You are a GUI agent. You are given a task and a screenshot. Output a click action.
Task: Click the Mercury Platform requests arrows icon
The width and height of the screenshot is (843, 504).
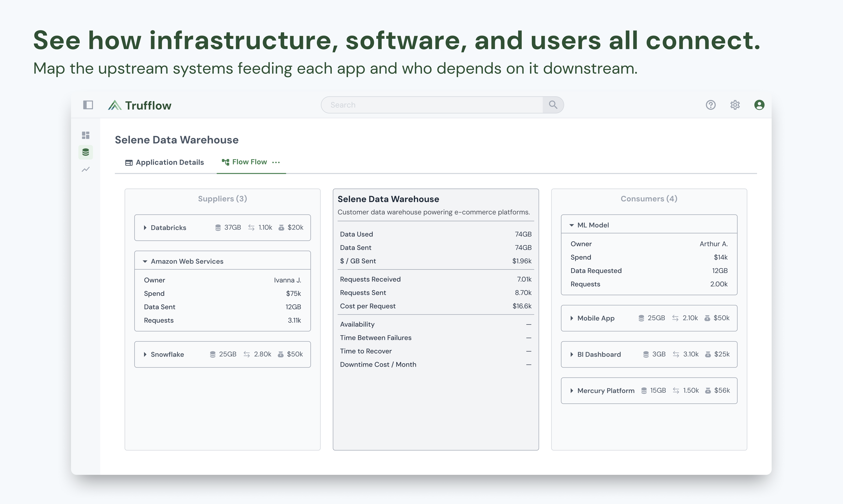click(x=676, y=391)
